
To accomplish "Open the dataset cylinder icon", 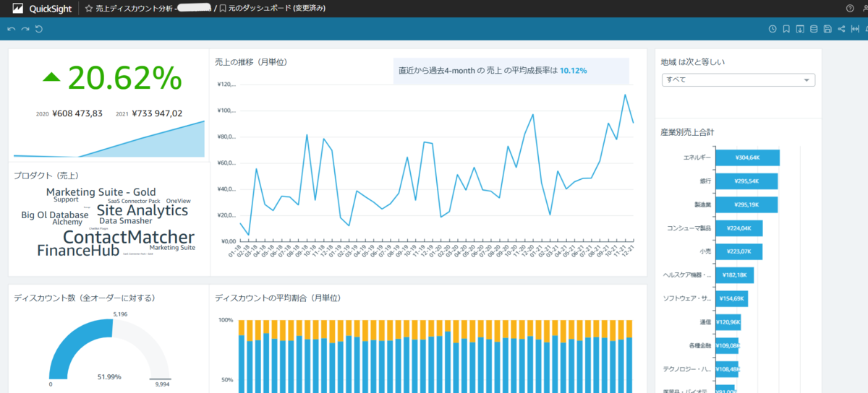I will coord(814,29).
